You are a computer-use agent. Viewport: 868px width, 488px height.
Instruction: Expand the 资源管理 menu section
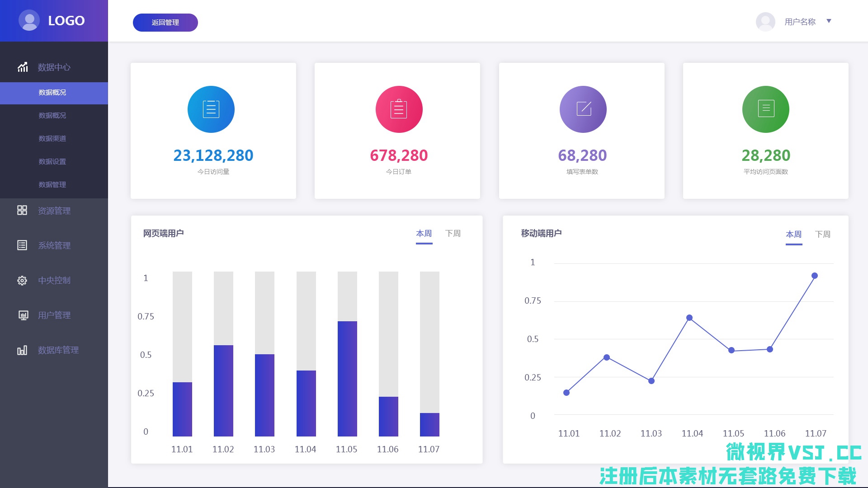point(54,211)
